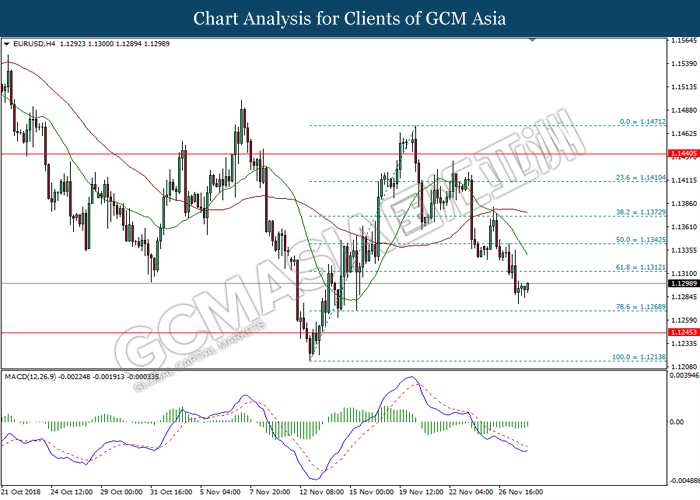This screenshot has width=700, height=500.
Task: Click the 12 Nov 08:00 time axis label
Action: click(x=322, y=492)
